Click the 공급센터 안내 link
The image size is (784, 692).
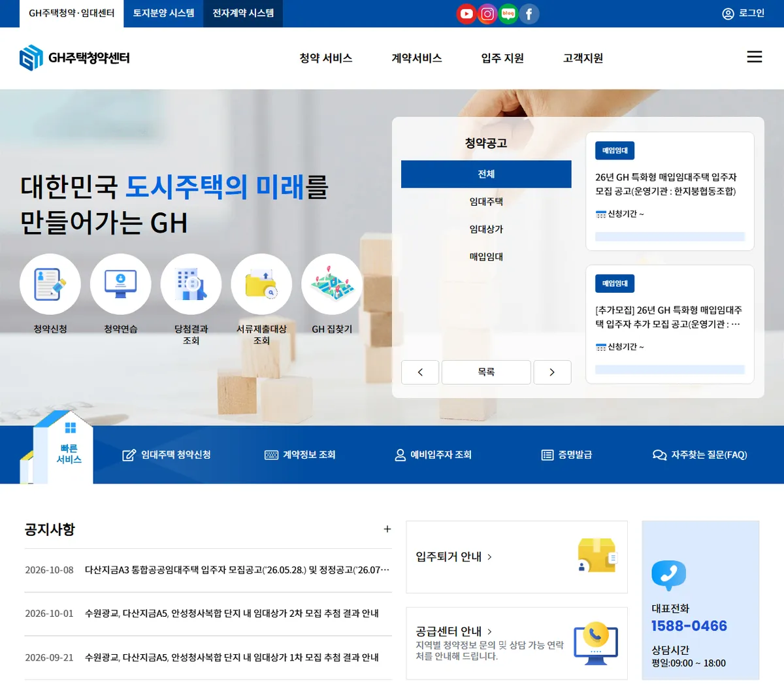(454, 631)
